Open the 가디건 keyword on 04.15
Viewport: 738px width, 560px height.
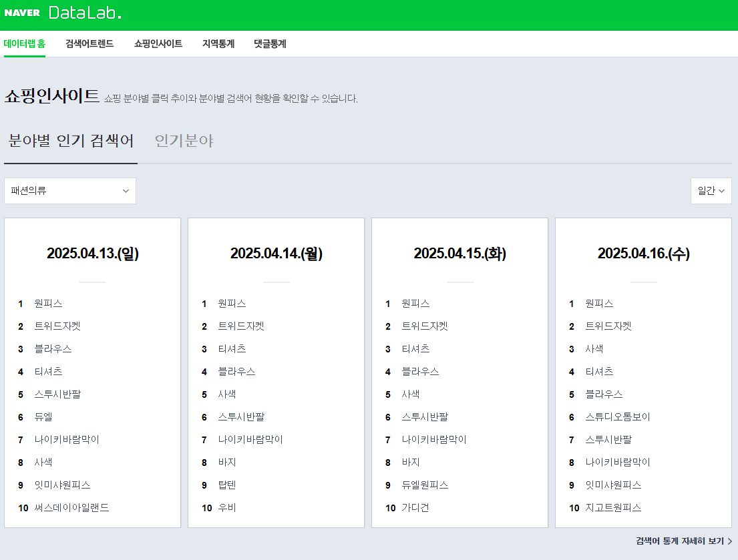pos(417,507)
